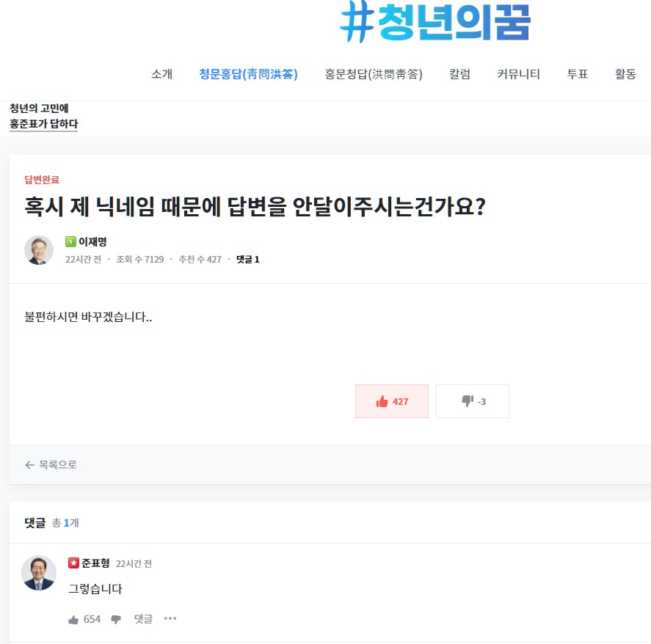Select 활동 in the navigation bar
651x644 pixels.
[625, 74]
